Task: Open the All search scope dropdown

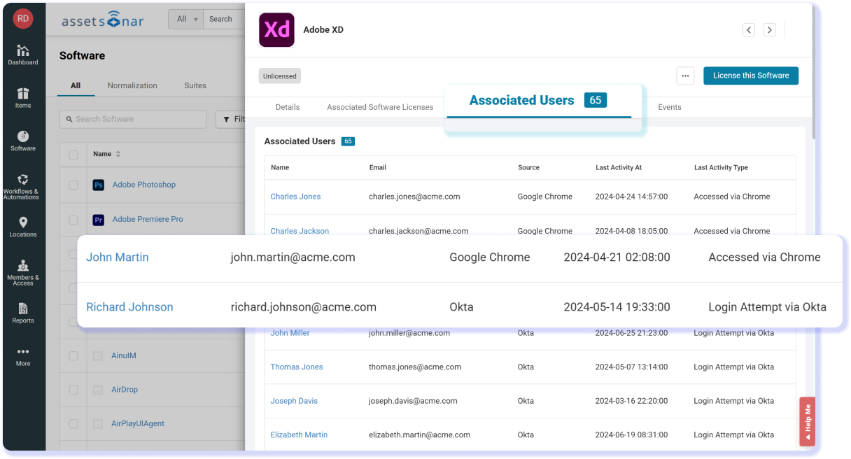Action: tap(186, 19)
